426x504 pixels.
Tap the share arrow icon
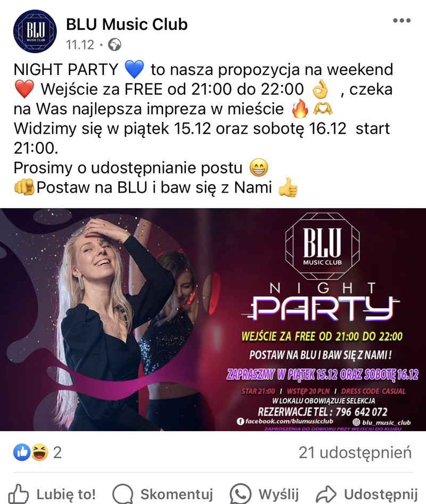pos(326,494)
